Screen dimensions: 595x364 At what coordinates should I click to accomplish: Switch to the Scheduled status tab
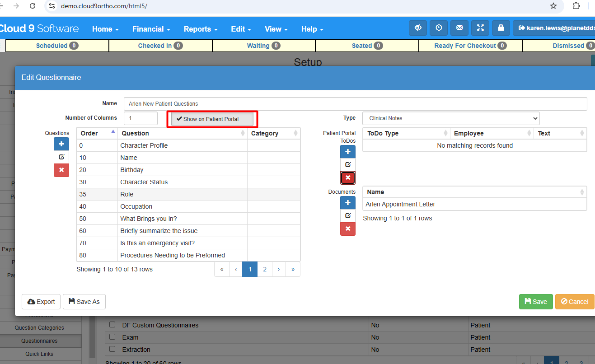(57, 46)
